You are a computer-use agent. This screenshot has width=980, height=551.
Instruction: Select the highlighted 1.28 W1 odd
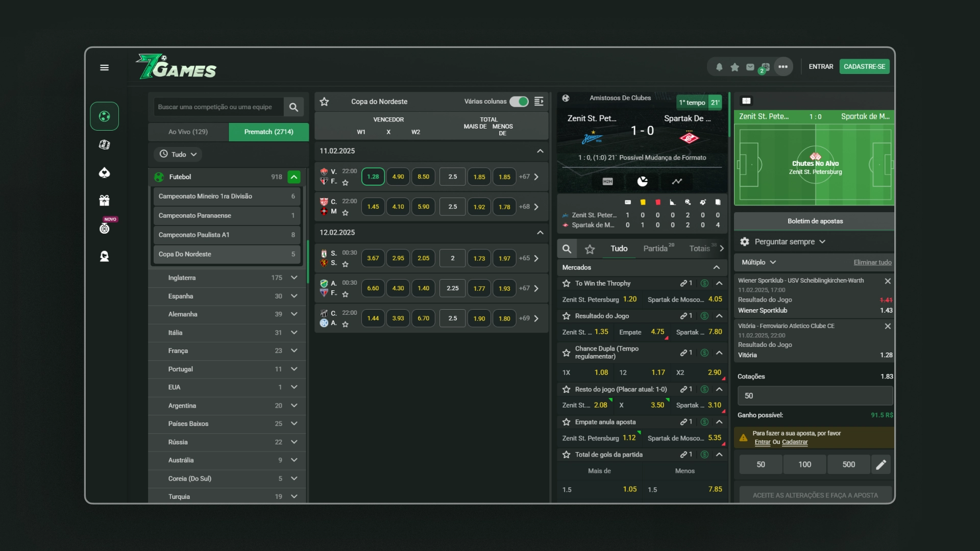tap(373, 177)
